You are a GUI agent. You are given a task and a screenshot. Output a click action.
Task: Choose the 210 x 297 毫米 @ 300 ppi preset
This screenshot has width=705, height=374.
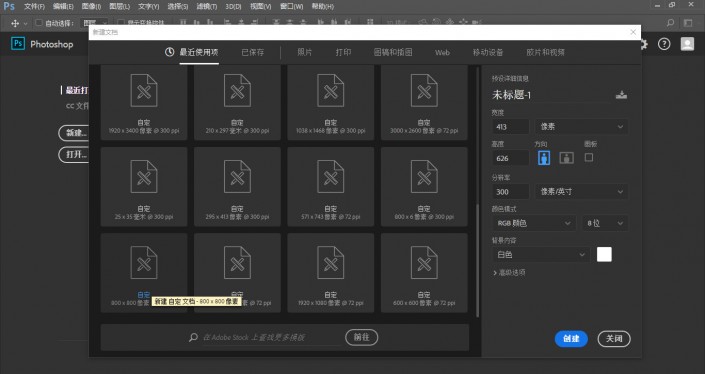tap(237, 102)
